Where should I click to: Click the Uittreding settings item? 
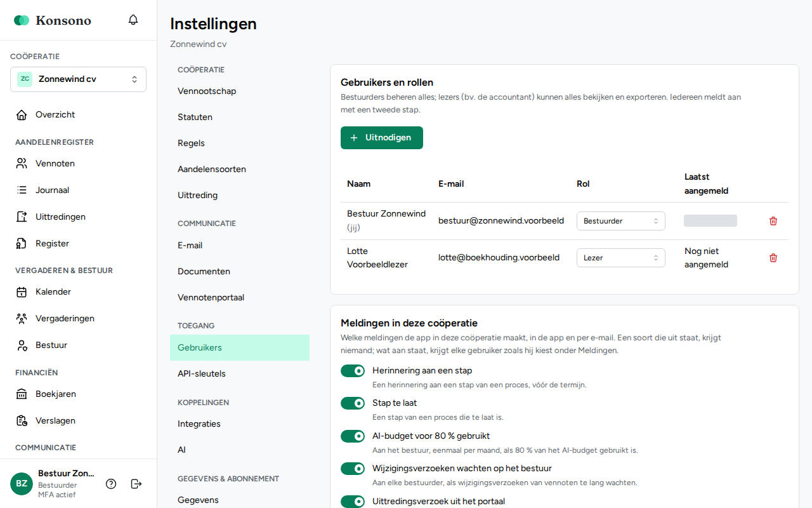pyautogui.click(x=240, y=196)
